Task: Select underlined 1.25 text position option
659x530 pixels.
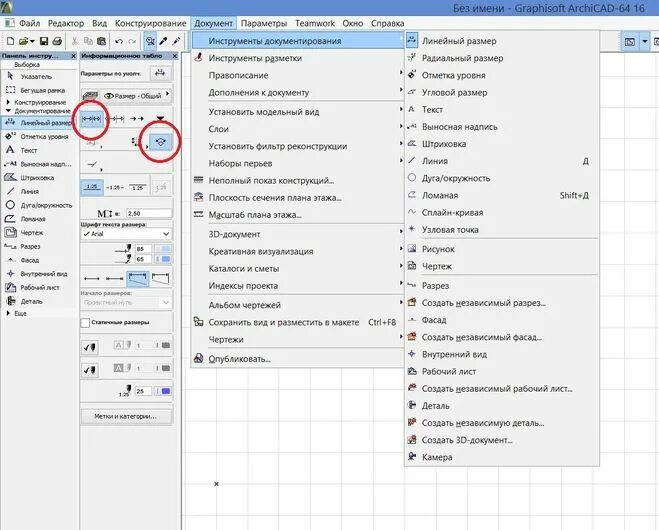Action: [x=92, y=187]
